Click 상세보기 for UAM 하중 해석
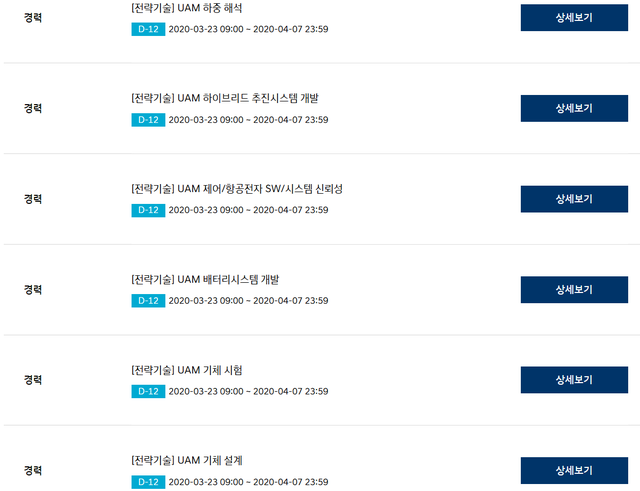640x491 pixels. tap(574, 18)
